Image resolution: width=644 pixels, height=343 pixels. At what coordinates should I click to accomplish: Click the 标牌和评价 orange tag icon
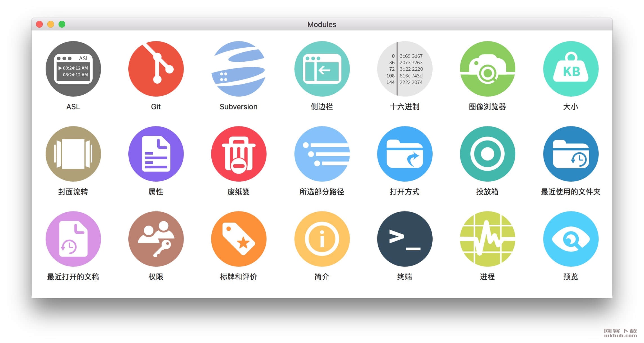(x=239, y=239)
